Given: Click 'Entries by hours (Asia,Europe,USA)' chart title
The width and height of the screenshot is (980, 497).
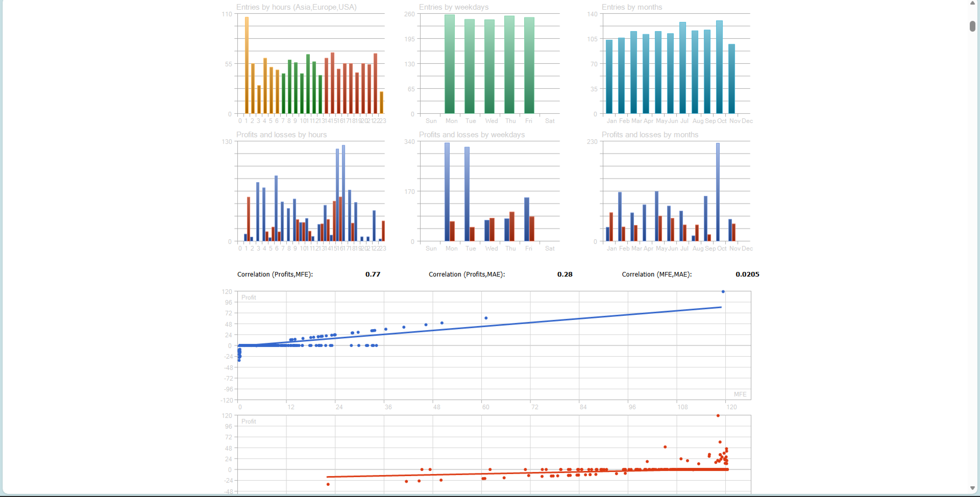Looking at the screenshot, I should [296, 7].
